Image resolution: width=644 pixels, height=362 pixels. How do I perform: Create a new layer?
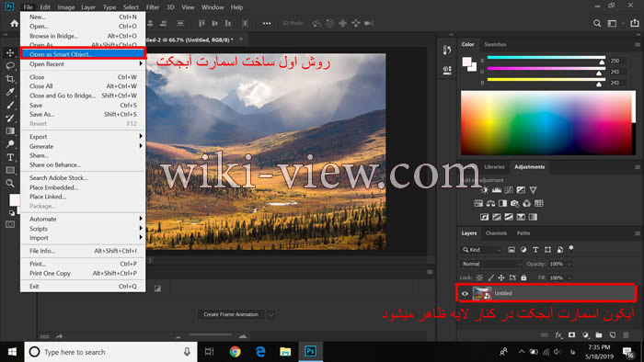(x=613, y=335)
